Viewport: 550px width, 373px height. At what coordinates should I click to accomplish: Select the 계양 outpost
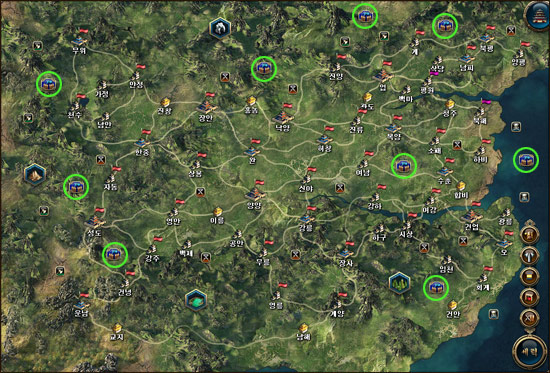337,305
